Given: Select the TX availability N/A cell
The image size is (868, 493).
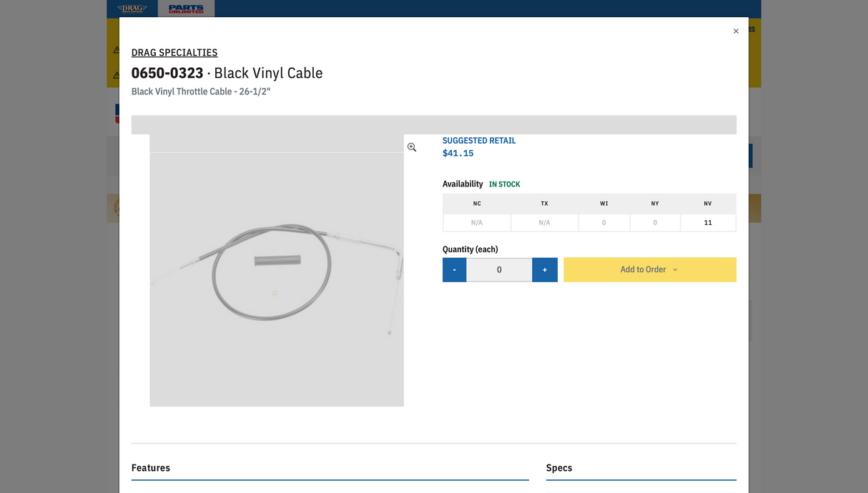Looking at the screenshot, I should [545, 223].
